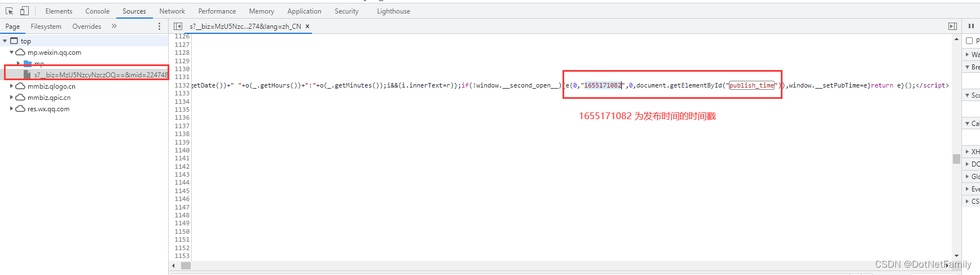The width and height of the screenshot is (980, 275).
Task: Show more navigator tabs chevron
Action: click(x=114, y=26)
